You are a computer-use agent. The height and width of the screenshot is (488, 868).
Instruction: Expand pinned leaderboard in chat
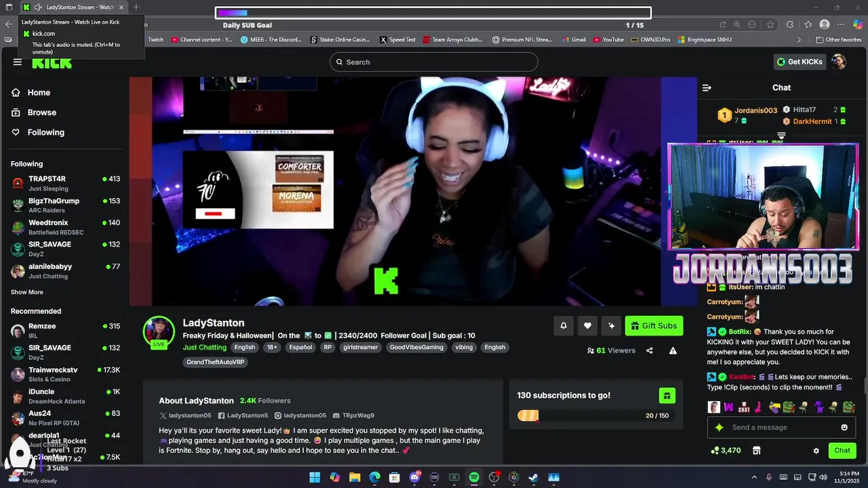click(x=781, y=136)
